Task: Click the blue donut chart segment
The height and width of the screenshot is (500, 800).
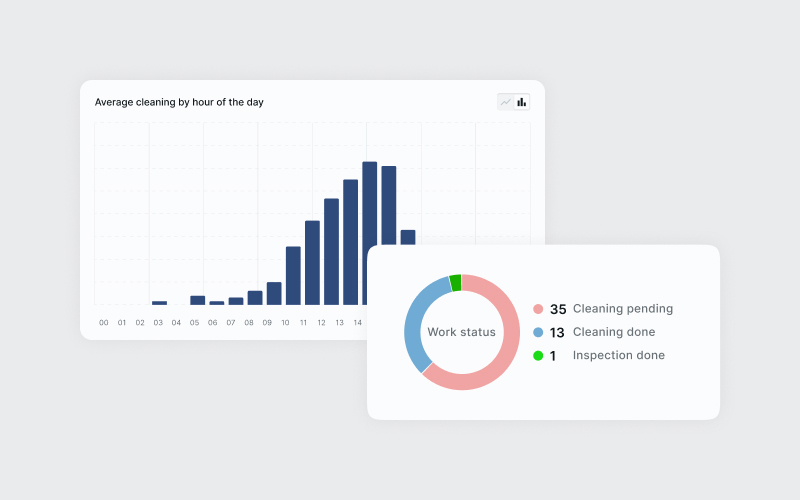Action: (x=415, y=318)
